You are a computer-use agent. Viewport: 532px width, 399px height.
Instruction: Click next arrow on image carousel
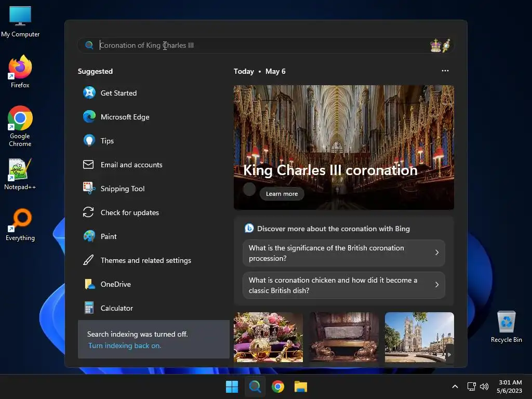point(449,354)
